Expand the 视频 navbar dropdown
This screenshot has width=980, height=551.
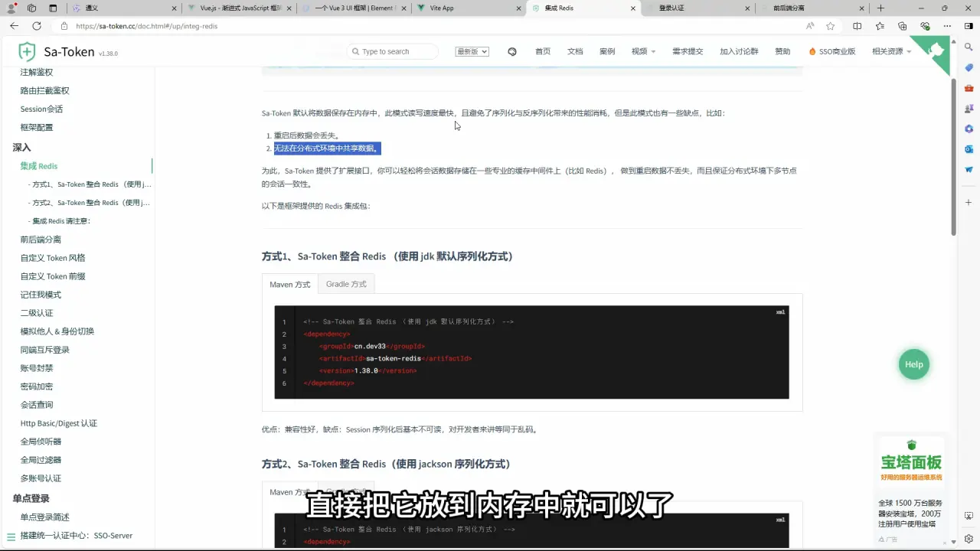tap(643, 51)
